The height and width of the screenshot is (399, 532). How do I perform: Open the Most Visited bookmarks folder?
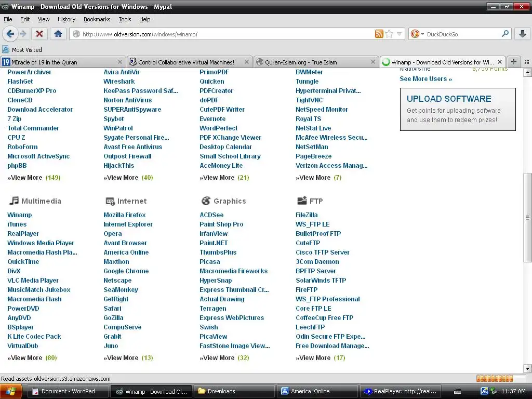pyautogui.click(x=22, y=50)
